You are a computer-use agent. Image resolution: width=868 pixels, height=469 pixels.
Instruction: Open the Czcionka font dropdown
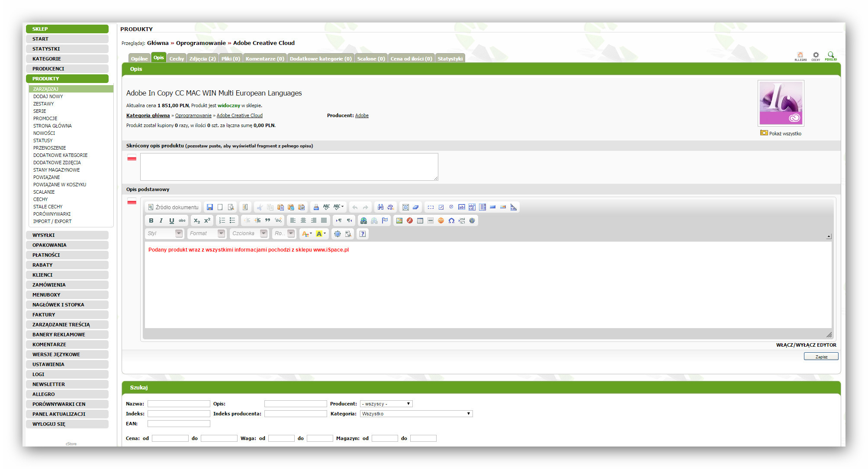point(249,233)
